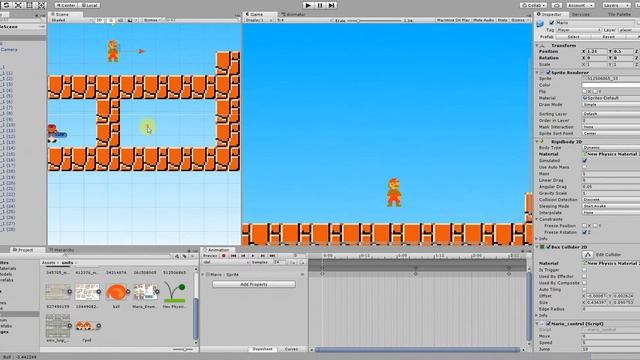Select the Mario_Enemies sprite sheet asset
The height and width of the screenshot is (360, 640).
click(145, 292)
